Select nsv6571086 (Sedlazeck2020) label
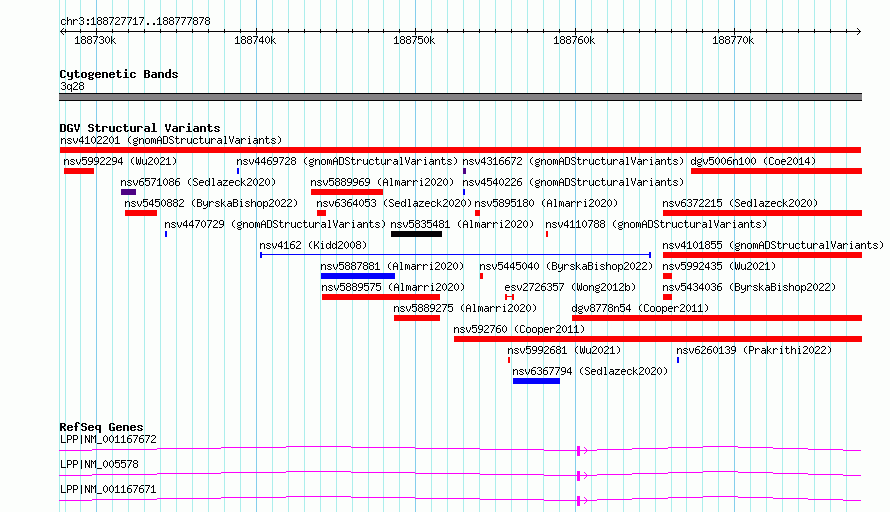 click(198, 182)
